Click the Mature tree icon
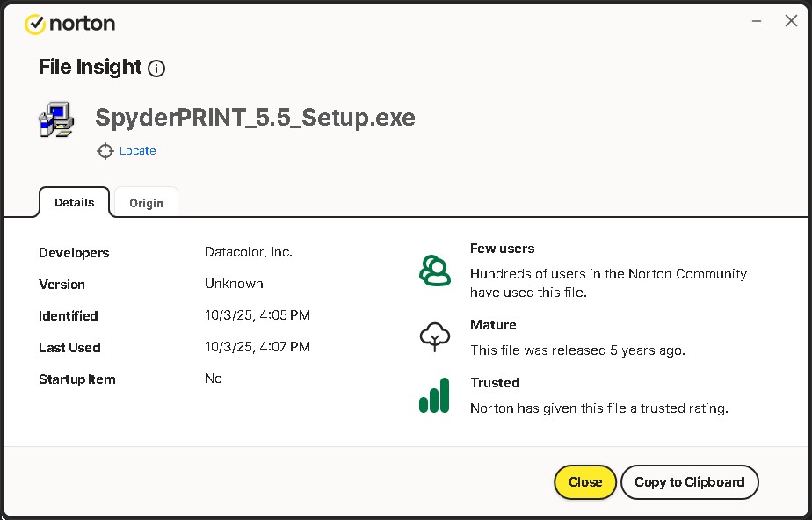This screenshot has height=520, width=812. click(434, 336)
